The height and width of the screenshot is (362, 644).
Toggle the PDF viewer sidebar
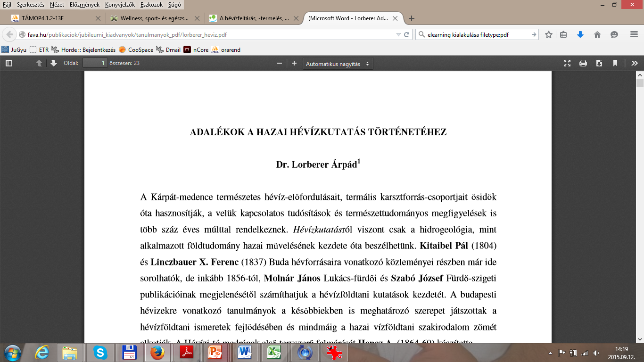coord(8,63)
